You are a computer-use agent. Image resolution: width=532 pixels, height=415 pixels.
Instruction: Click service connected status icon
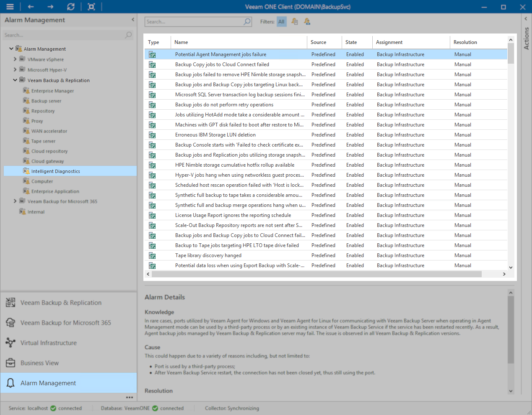53,408
